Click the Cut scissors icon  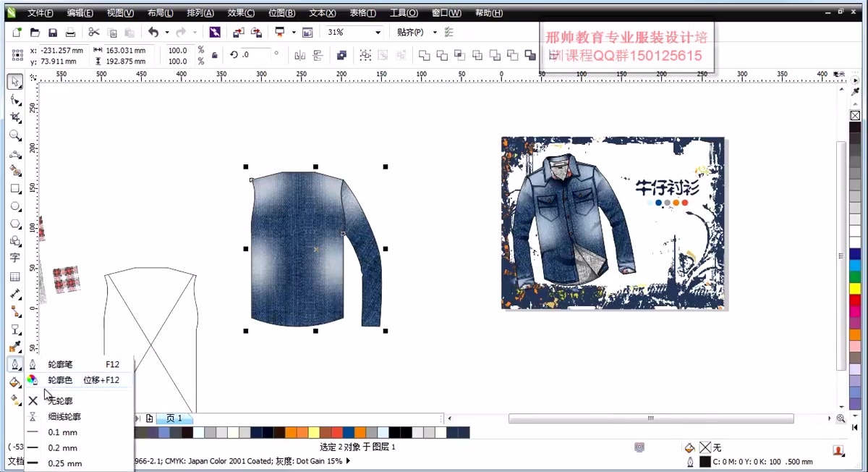94,33
